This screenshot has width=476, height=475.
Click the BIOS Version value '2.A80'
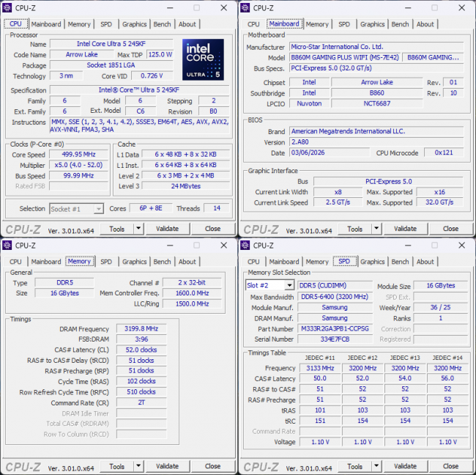[x=376, y=142]
